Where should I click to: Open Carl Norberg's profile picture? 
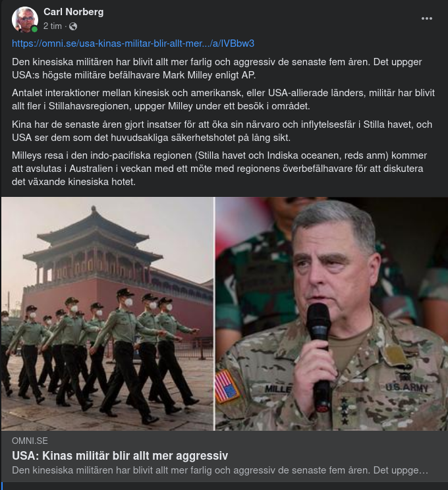[24, 18]
